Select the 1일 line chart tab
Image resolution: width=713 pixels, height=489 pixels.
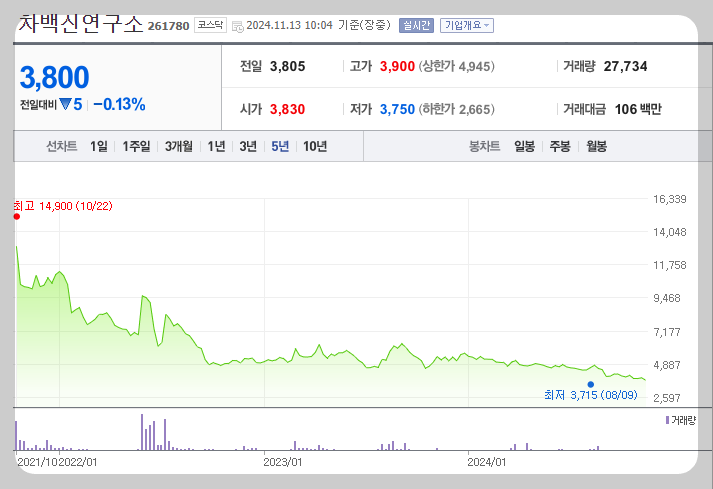pyautogui.click(x=99, y=146)
